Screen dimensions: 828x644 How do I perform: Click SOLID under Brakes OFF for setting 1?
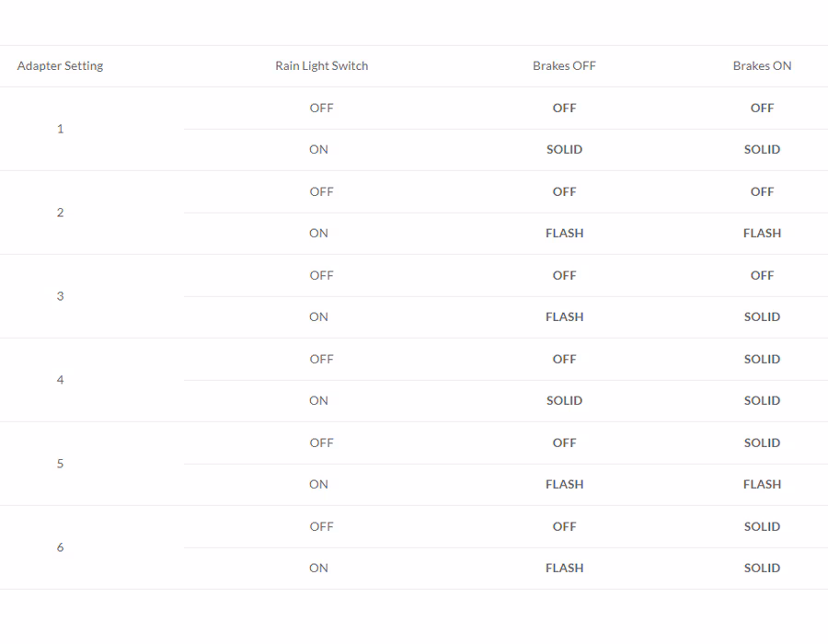[x=565, y=149]
